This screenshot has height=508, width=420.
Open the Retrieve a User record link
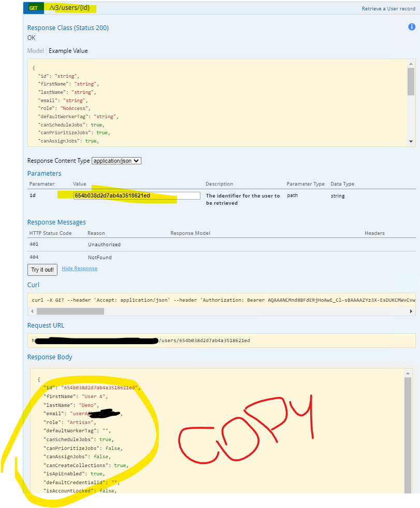click(389, 8)
